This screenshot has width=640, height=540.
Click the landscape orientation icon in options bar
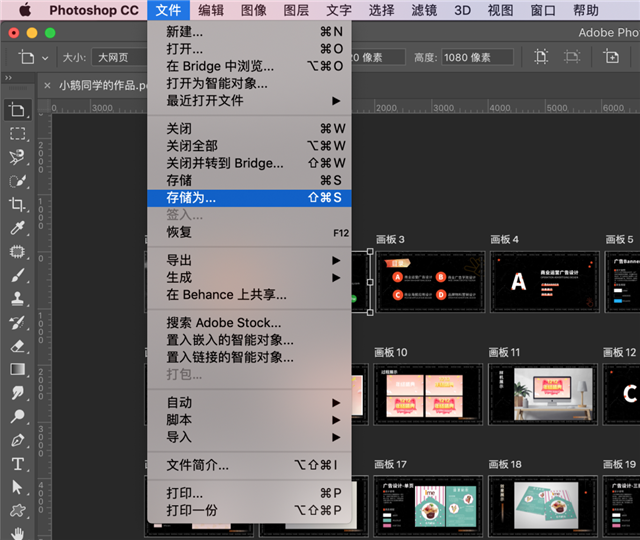[x=571, y=57]
